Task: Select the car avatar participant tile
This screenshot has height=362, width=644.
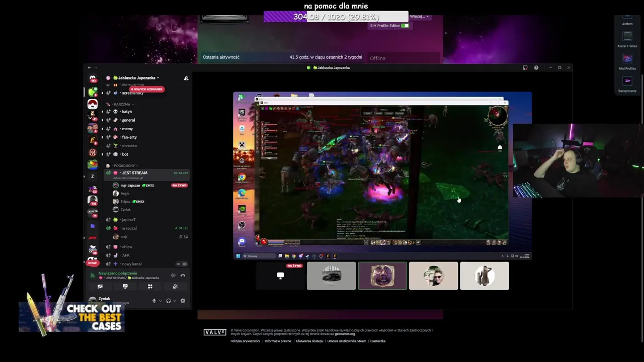Action: coord(332,276)
